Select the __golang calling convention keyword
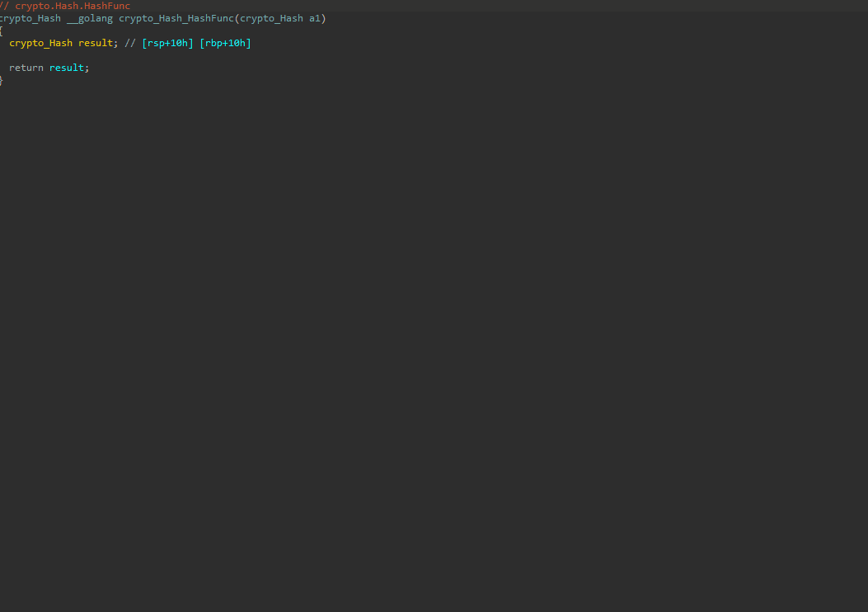 point(90,18)
